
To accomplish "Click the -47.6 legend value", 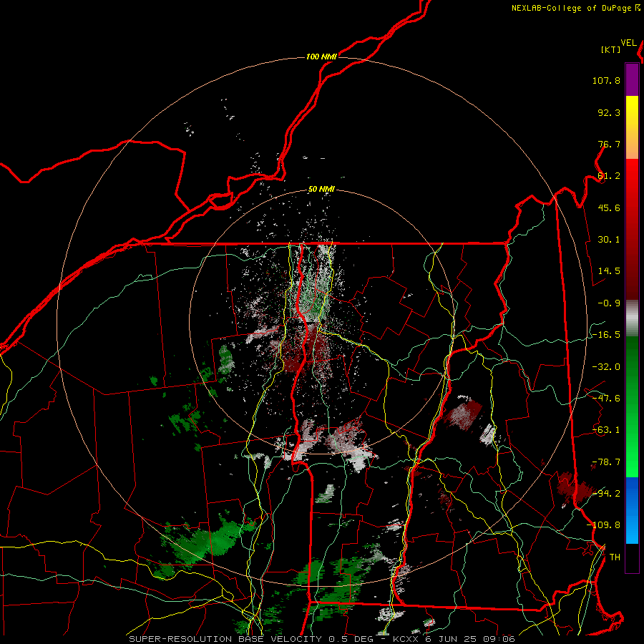I will 606,399.
